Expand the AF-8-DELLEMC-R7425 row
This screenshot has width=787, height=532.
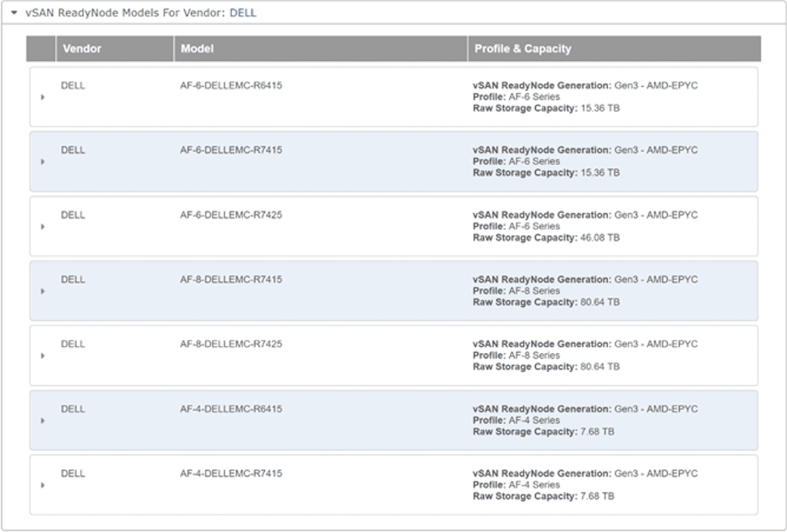pyautogui.click(x=43, y=356)
